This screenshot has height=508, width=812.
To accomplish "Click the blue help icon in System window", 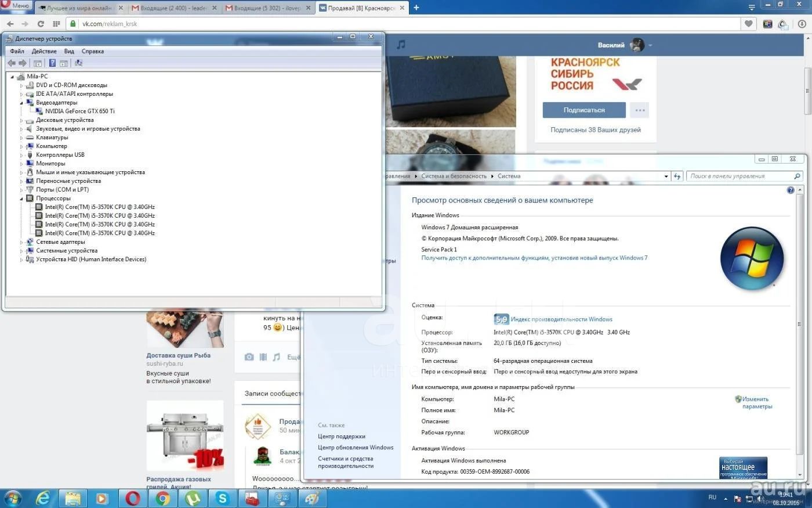I will (791, 190).
